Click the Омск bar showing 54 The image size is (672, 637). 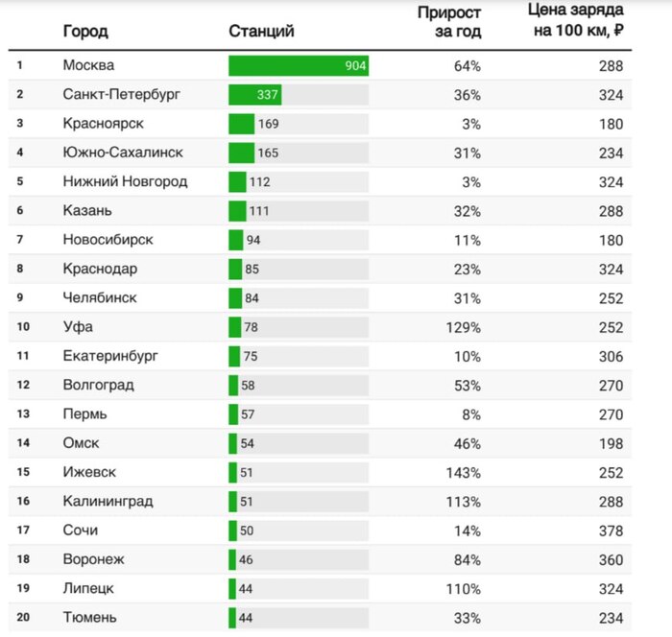232,443
